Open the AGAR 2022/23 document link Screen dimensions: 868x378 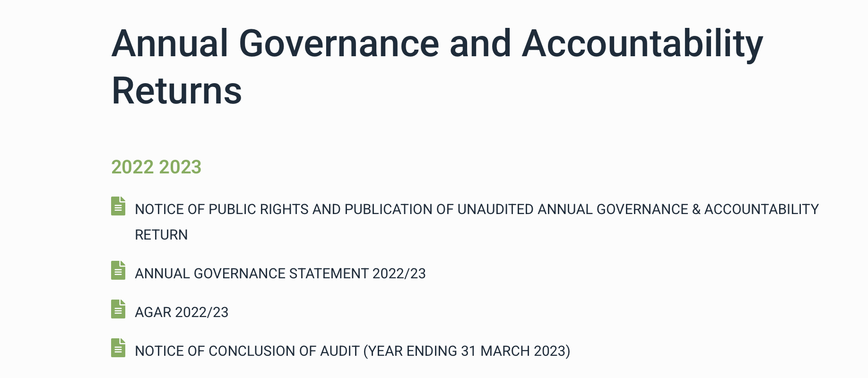[182, 312]
